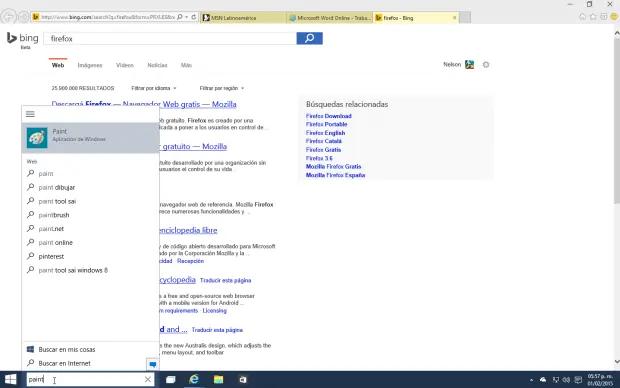The height and width of the screenshot is (388, 620).
Task: Select the Imágenes search tab
Action: point(90,65)
